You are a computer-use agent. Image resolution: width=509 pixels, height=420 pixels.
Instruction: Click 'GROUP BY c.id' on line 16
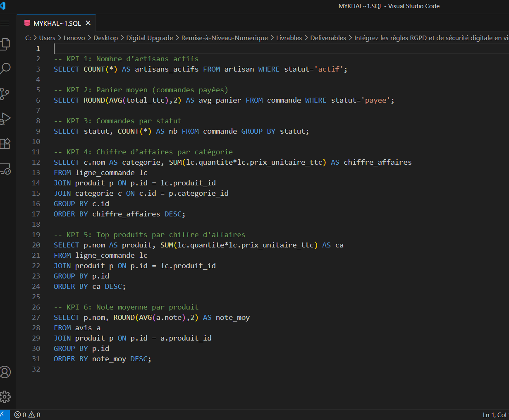tap(81, 204)
